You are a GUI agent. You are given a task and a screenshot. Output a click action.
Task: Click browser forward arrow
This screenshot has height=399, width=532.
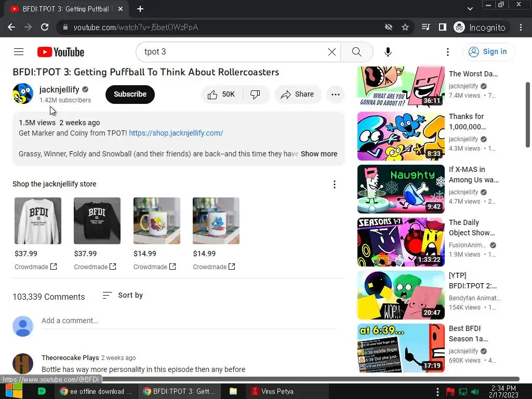(28, 27)
